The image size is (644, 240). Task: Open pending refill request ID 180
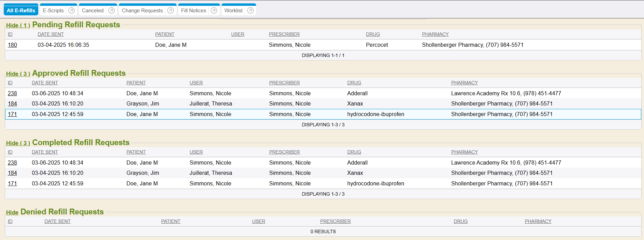(12, 45)
